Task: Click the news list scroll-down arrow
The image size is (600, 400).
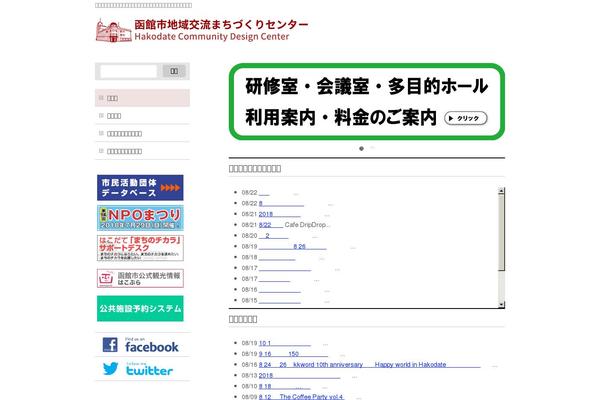Action: (501, 305)
